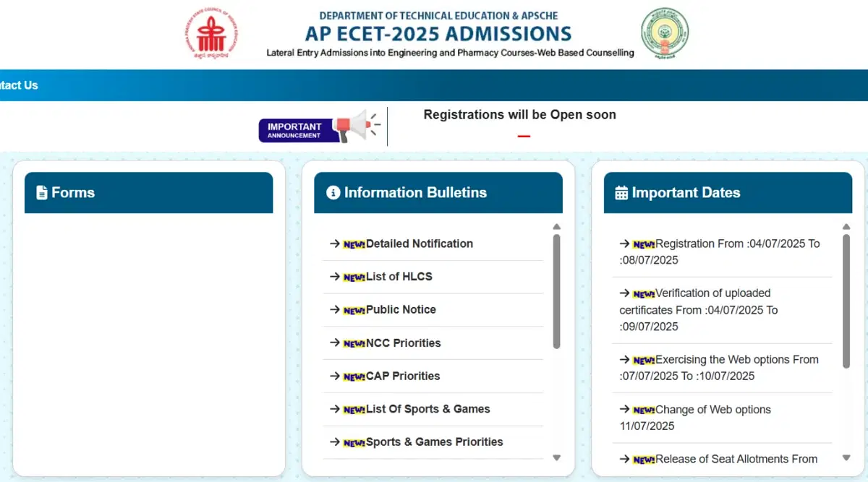Image resolution: width=868 pixels, height=482 pixels.
Task: Click the AP ECET-2025 ADMISSIONS heading
Action: click(438, 33)
